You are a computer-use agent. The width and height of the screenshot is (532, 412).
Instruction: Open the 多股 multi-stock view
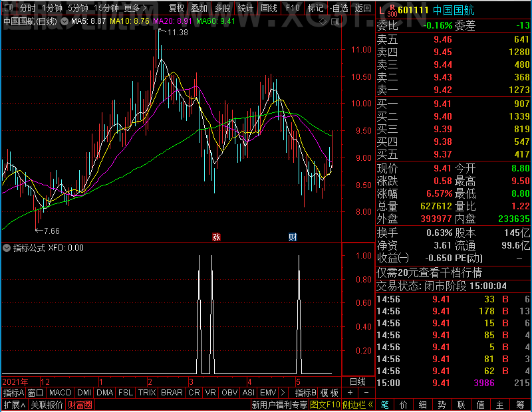pyautogui.click(x=223, y=8)
